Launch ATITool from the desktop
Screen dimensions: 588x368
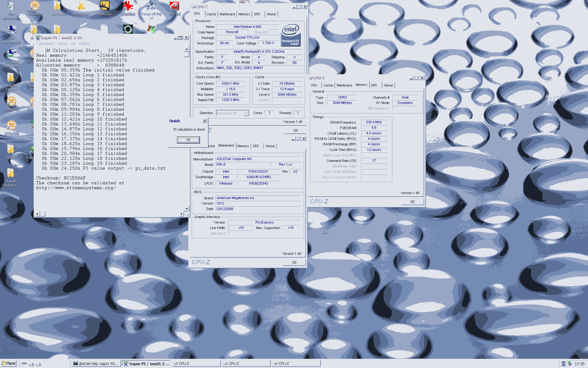point(175,9)
